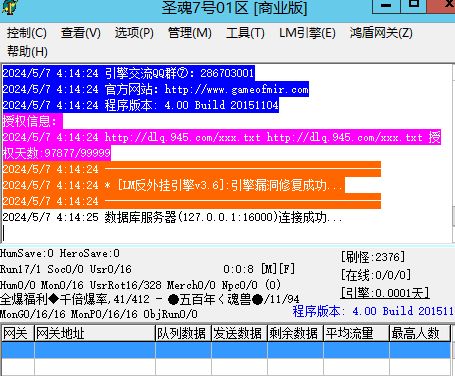Select the 队列数据 column header
455x376 pixels.
[183, 333]
